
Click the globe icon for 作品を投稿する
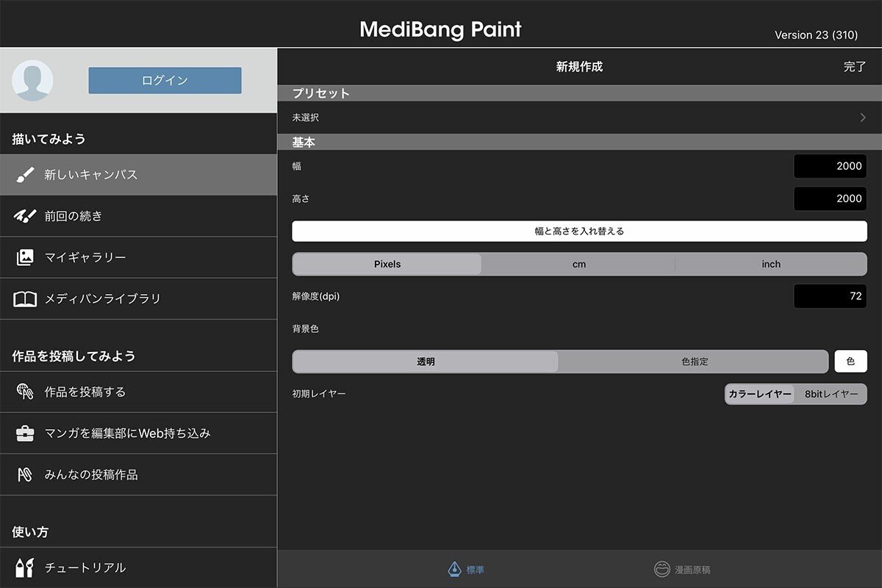pos(26,392)
